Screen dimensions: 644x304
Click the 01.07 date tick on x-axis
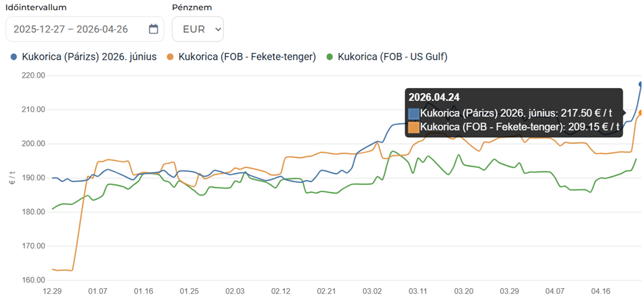(x=98, y=291)
